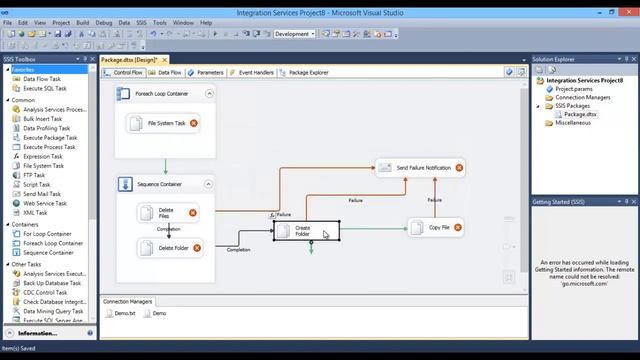The image size is (640, 360).
Task: Choose File System Task in the toolbox list
Action: 43,166
